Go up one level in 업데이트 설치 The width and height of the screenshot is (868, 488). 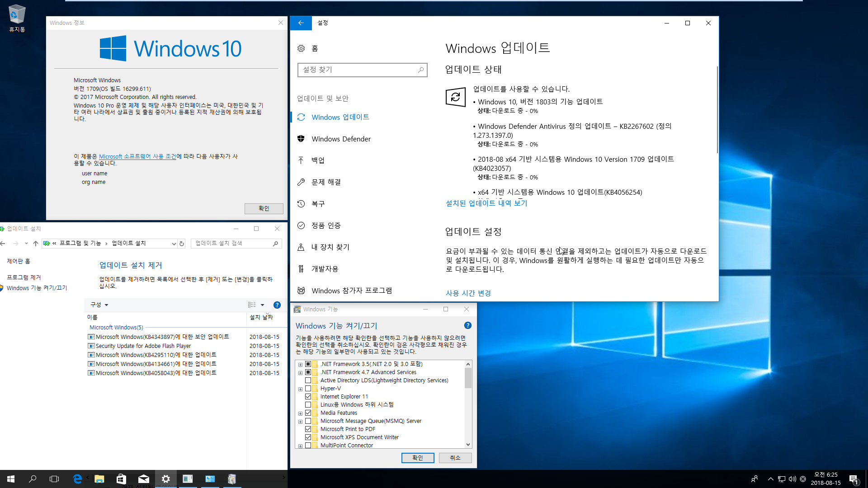[x=36, y=244]
